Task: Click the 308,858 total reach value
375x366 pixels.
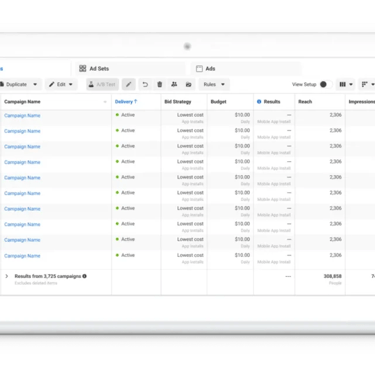Action: [x=333, y=276]
